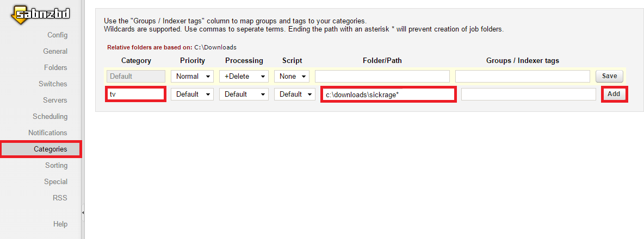Image resolution: width=644 pixels, height=239 pixels.
Task: Collapse the sidebar with the arrow handle
Action: 83,212
